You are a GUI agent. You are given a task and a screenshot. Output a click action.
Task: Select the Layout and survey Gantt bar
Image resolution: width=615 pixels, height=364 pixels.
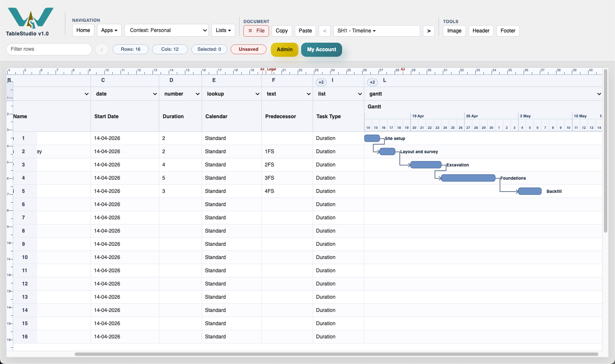pyautogui.click(x=387, y=151)
